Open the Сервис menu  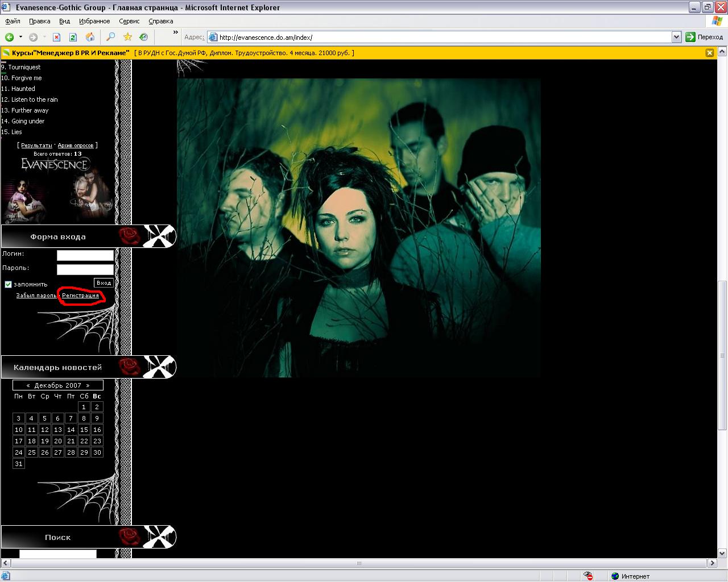[x=129, y=21]
